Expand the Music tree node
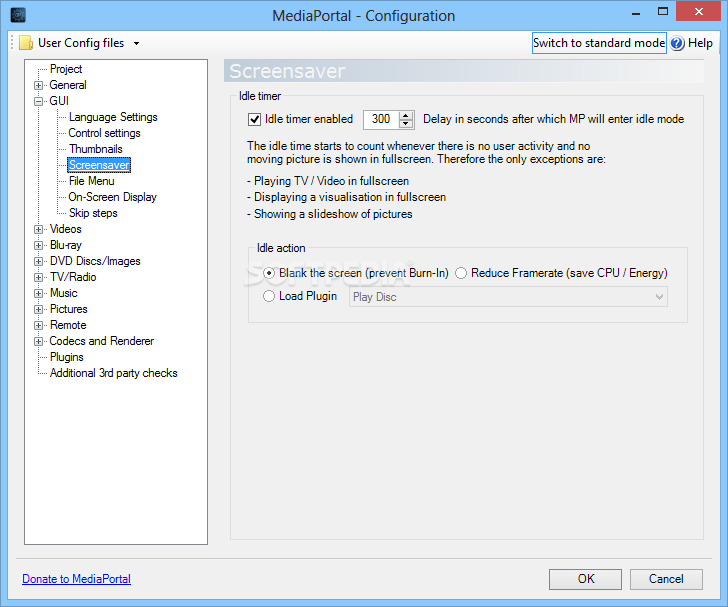Screen dimensions: 728x607 [x=39, y=294]
